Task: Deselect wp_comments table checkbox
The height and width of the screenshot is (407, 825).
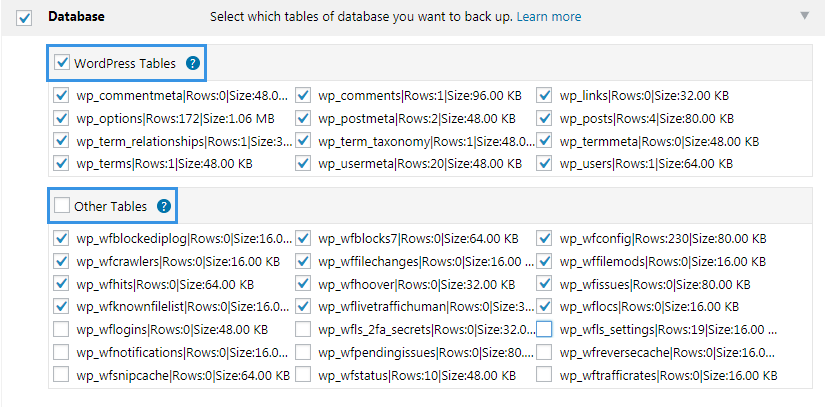Action: click(x=303, y=96)
